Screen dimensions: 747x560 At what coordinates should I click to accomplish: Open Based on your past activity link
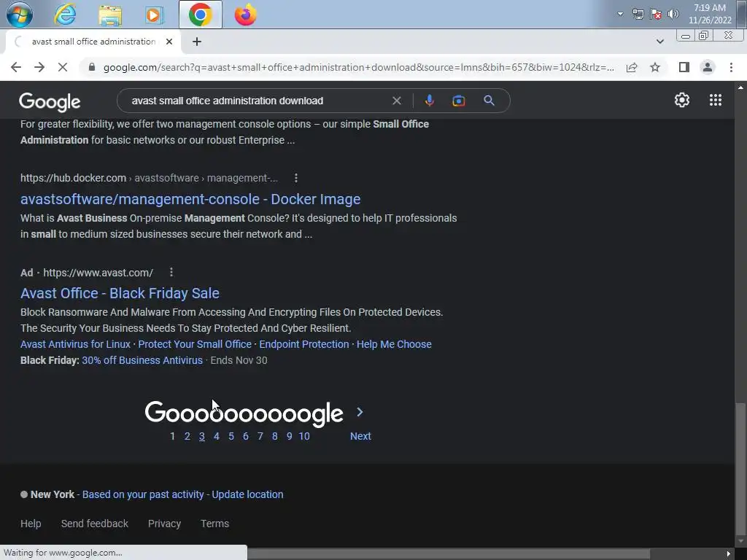pyautogui.click(x=143, y=494)
